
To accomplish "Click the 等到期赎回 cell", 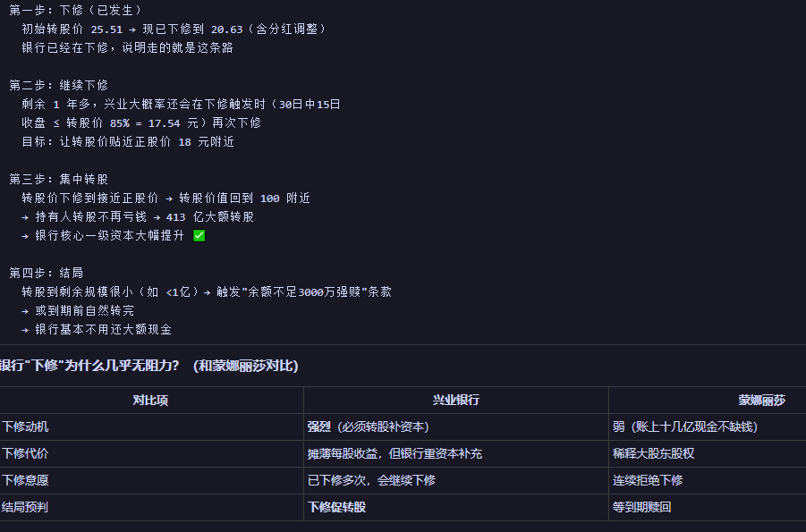I will click(641, 507).
